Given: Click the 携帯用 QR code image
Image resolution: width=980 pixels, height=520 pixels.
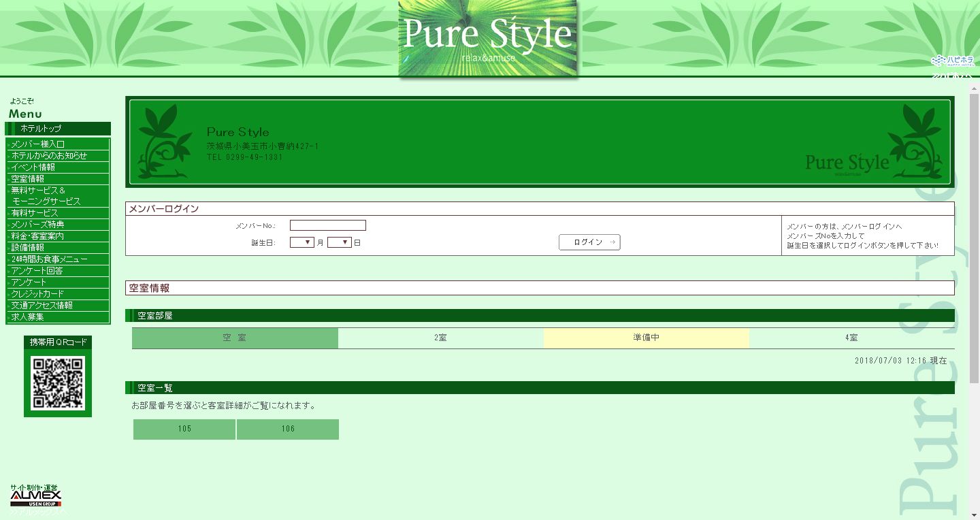Looking at the screenshot, I should point(58,383).
